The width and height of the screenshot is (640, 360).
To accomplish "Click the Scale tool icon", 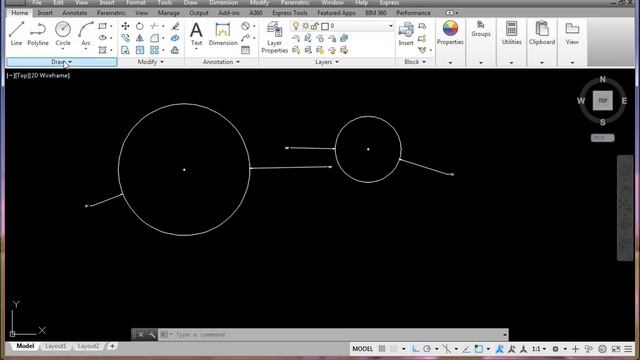I will [x=140, y=50].
